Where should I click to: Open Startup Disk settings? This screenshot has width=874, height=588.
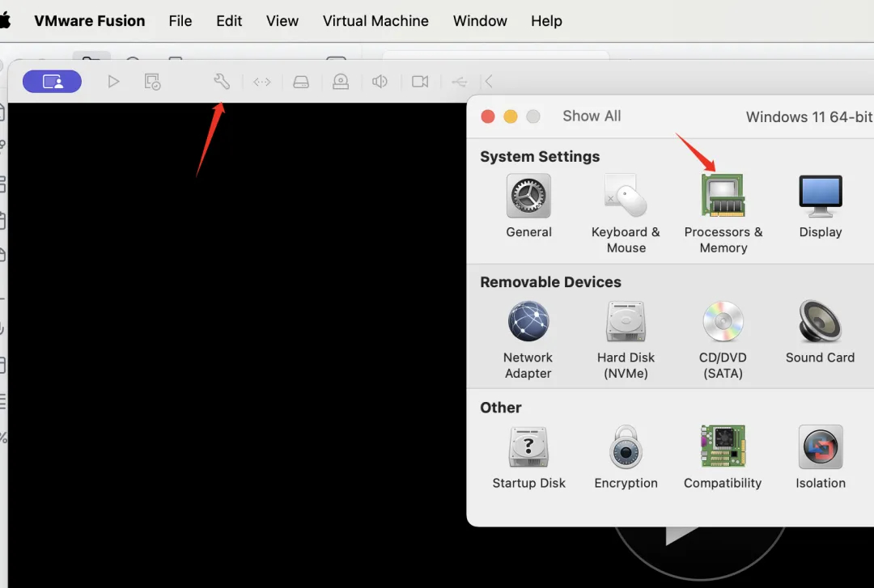[528, 458]
